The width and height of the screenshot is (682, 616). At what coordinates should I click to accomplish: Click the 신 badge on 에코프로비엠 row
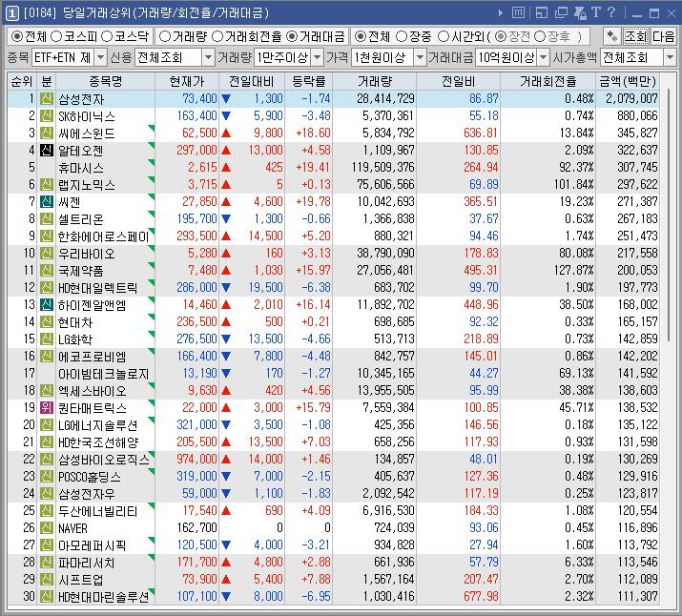47,356
